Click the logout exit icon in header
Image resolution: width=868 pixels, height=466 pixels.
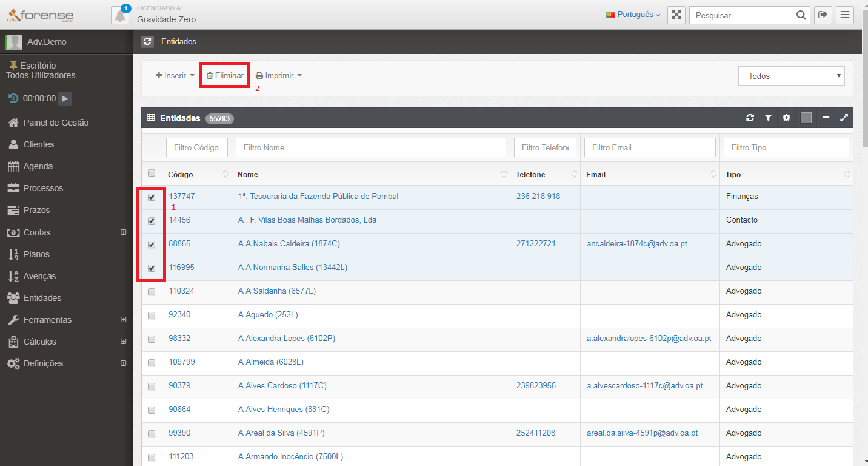[x=823, y=15]
